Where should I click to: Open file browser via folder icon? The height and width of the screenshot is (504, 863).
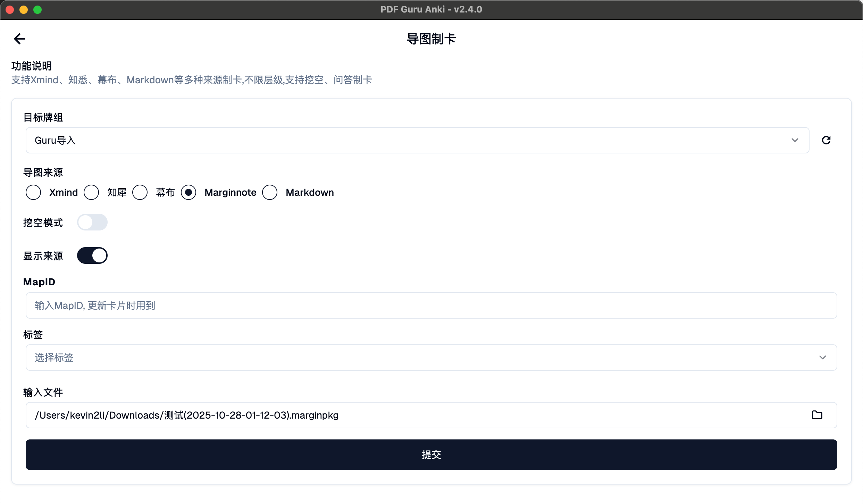click(x=817, y=415)
